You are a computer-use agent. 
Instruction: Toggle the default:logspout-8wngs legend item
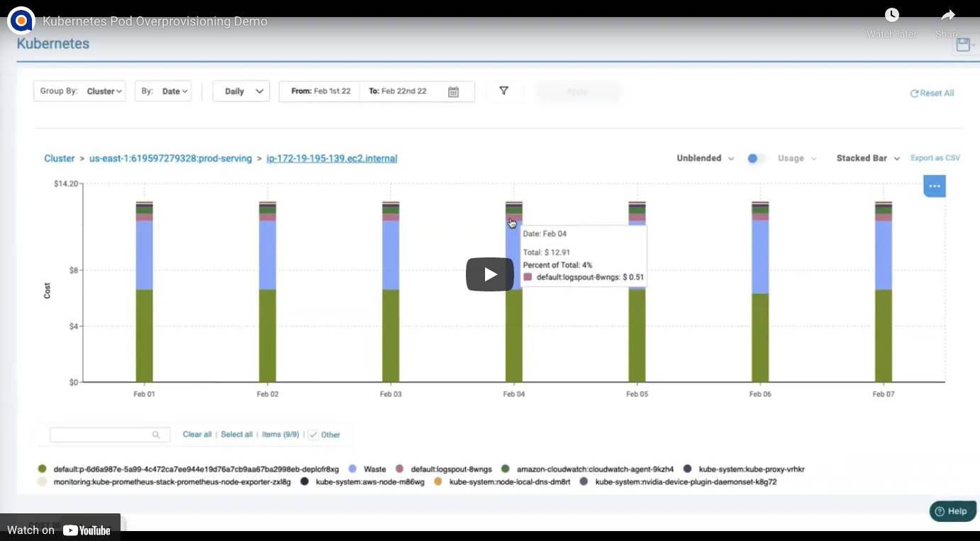(x=444, y=469)
